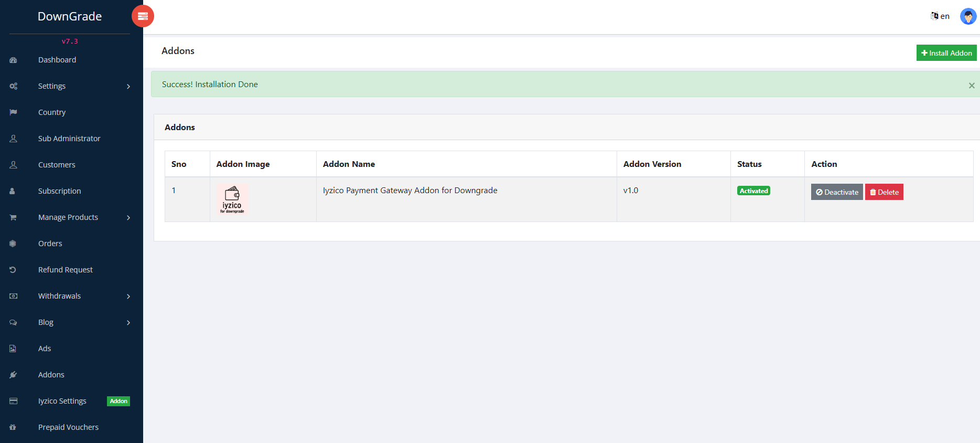Expand the Settings submenu chevron

[128, 87]
